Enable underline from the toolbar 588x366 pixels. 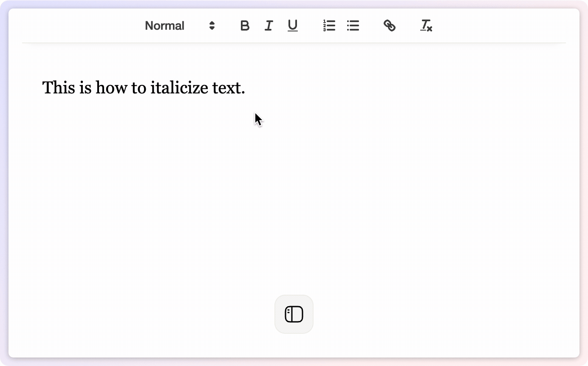pos(293,26)
